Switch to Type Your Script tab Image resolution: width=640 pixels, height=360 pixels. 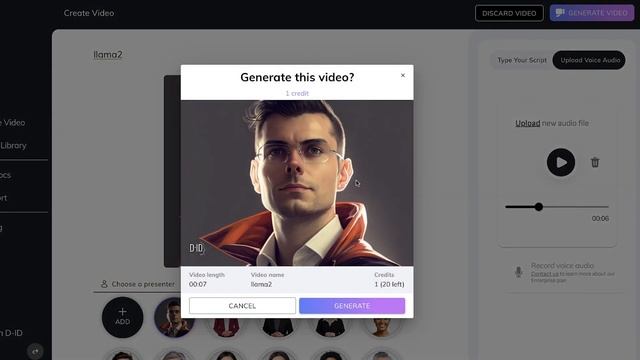522,60
